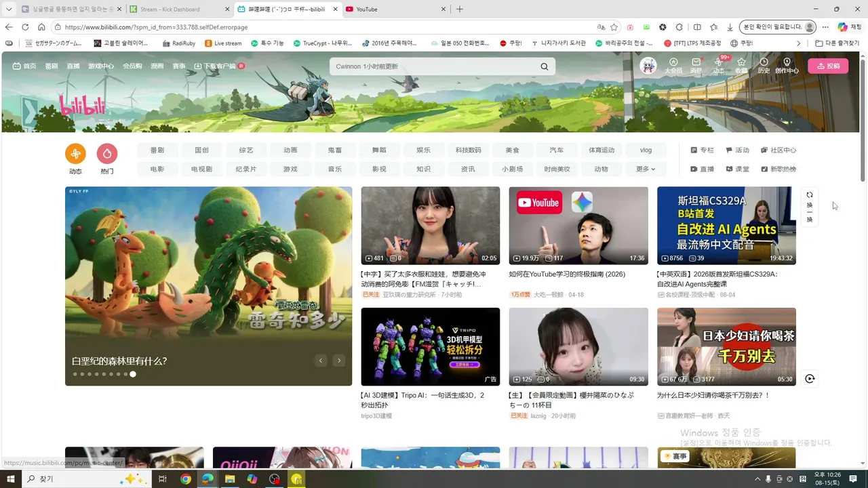Open browser downloads icon
868x488 pixels.
click(x=730, y=27)
